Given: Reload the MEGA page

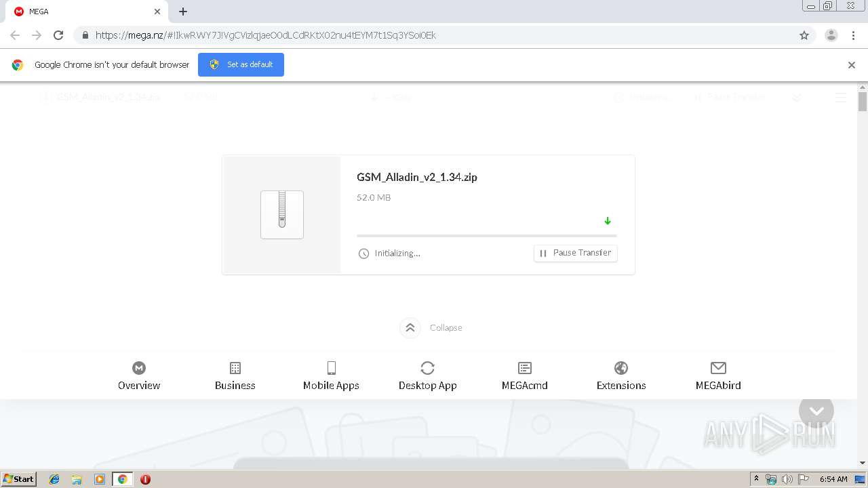Looking at the screenshot, I should (58, 35).
